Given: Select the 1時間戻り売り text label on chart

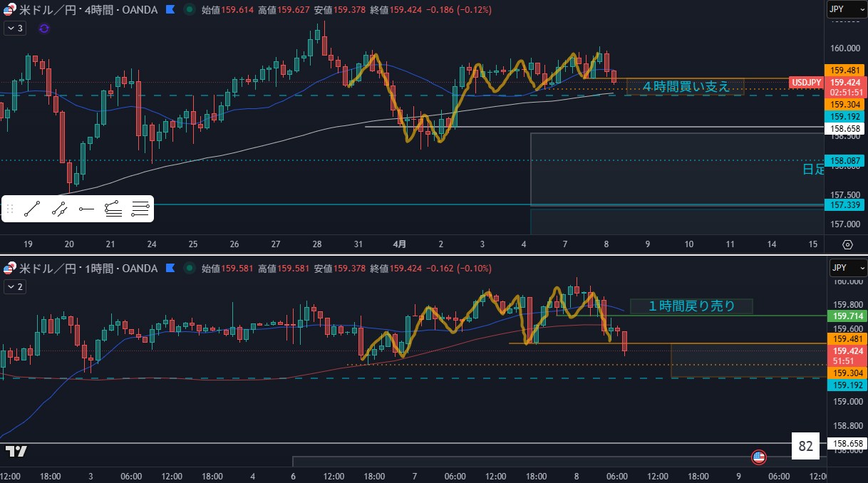Looking at the screenshot, I should 691,306.
